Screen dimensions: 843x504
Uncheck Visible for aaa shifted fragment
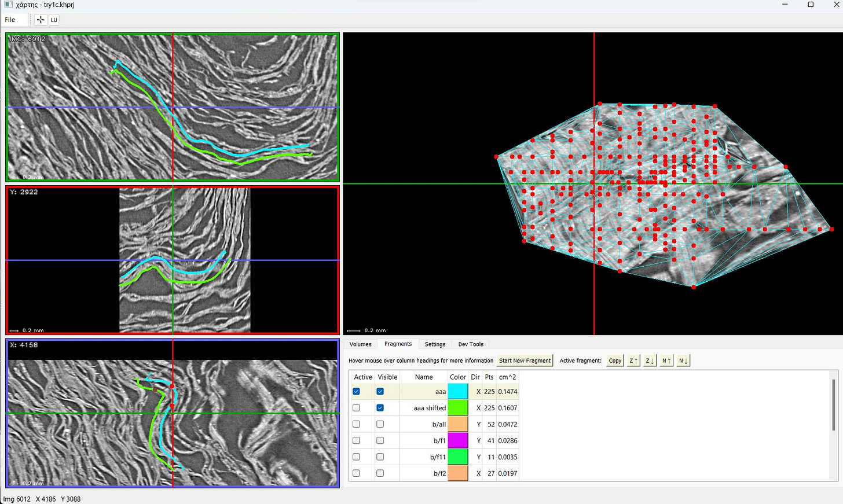click(380, 408)
